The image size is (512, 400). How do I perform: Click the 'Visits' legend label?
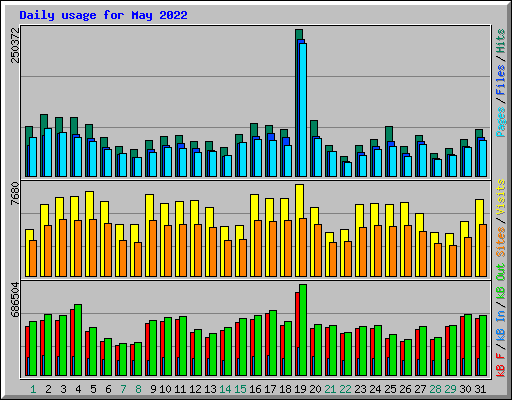pyautogui.click(x=501, y=197)
